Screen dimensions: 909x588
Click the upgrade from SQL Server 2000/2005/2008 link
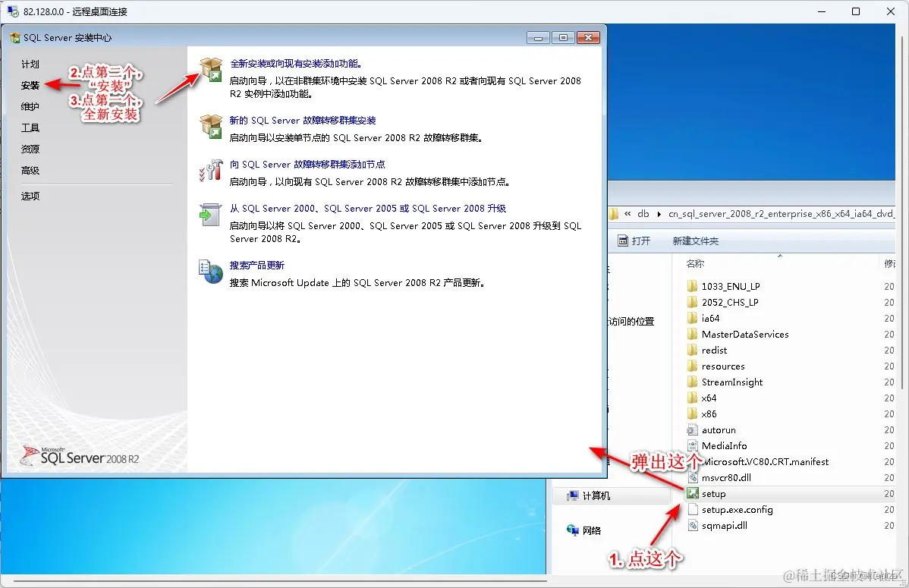pyautogui.click(x=368, y=208)
